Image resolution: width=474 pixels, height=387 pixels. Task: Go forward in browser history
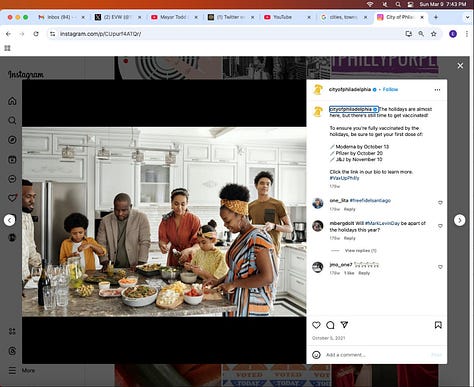coord(22,34)
